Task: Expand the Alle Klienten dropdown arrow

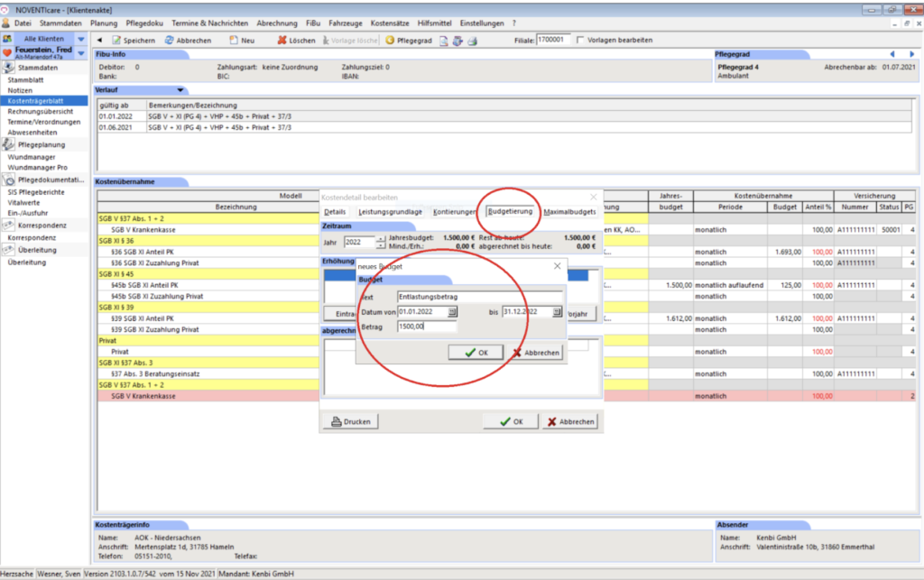Action: pos(81,39)
